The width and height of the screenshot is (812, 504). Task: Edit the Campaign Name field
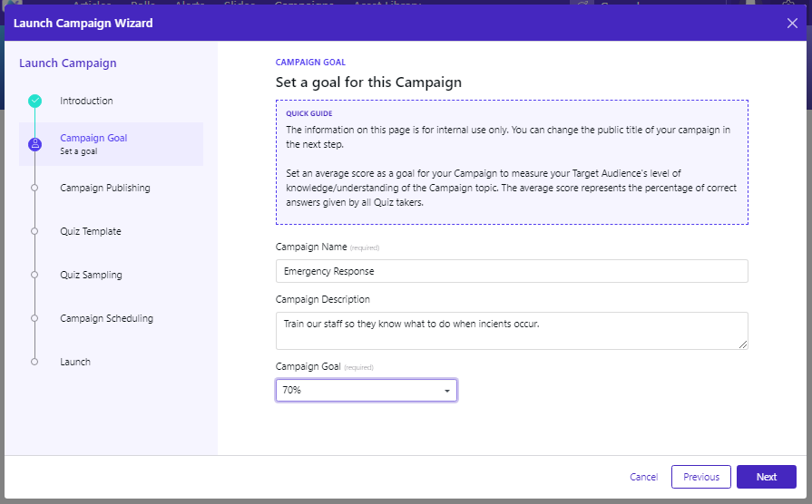[512, 271]
